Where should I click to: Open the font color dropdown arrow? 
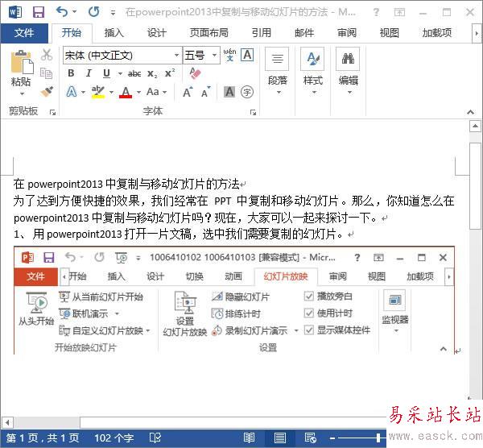point(138,92)
